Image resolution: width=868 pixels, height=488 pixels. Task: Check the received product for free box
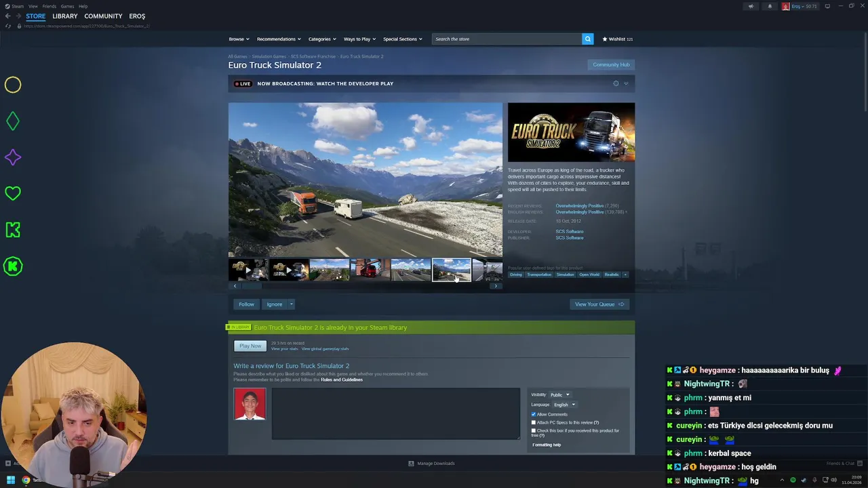click(534, 430)
